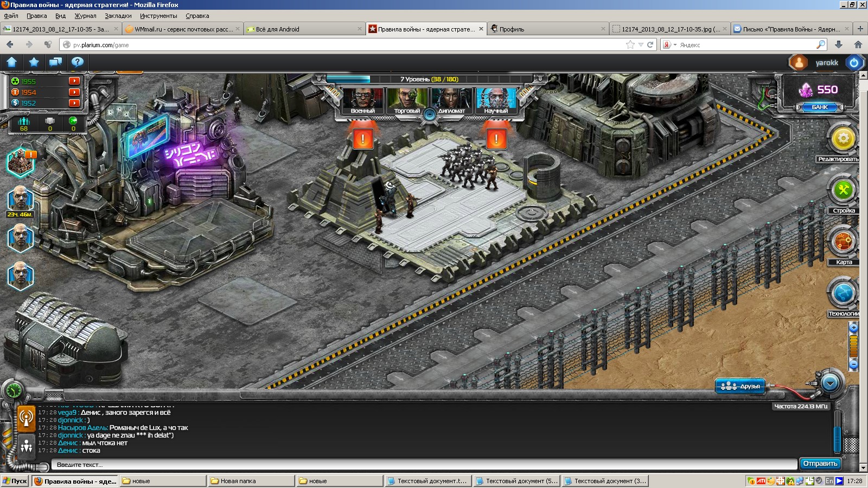
Task: Open the Дипломат advisor tab
Action: coord(451,101)
